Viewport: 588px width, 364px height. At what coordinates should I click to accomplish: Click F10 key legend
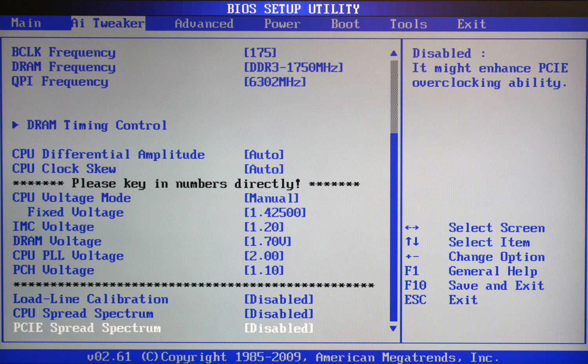point(416,286)
